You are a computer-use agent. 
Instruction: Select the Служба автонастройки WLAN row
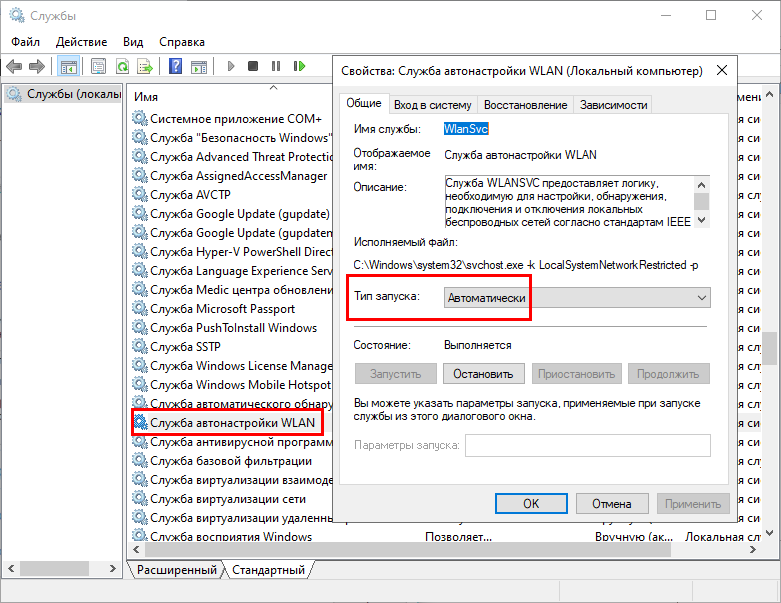[x=233, y=423]
